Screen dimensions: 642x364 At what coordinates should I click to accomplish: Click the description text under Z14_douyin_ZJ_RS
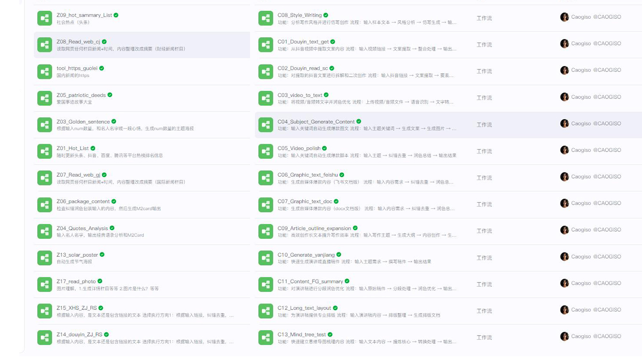(x=145, y=341)
